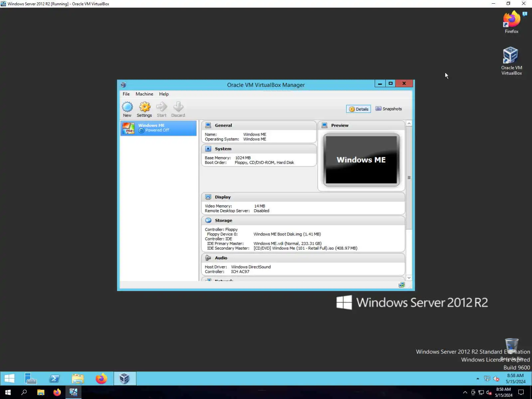
Task: Click the General section icon
Action: coord(208,125)
